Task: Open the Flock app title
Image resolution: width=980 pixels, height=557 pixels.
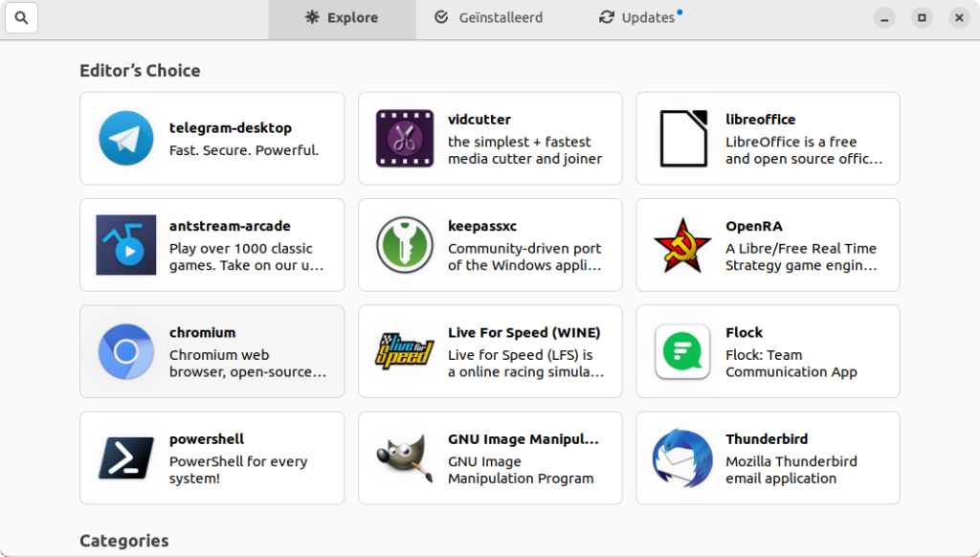Action: coord(745,333)
